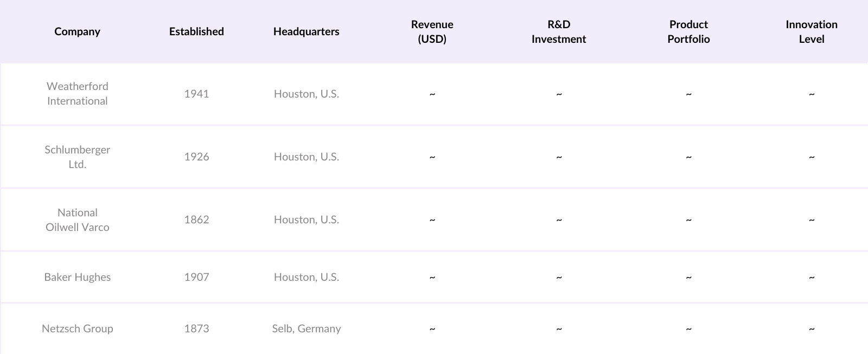Click the Netzsch Group company cell
Screen dimensions: 868x354
click(x=77, y=329)
